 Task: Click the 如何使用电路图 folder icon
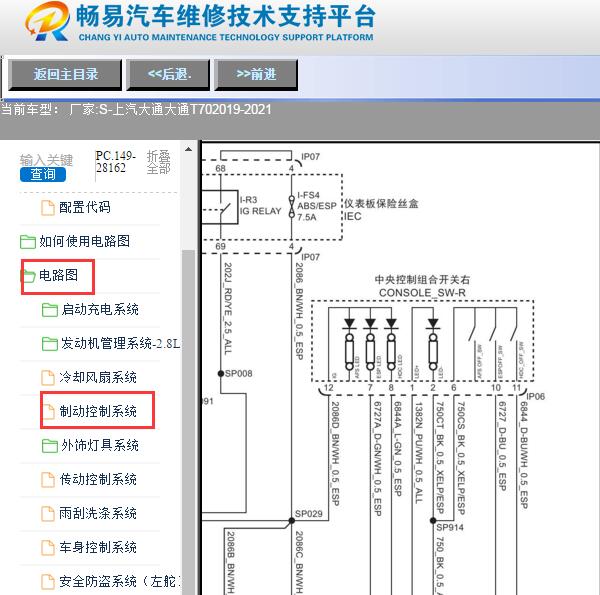click(x=28, y=242)
